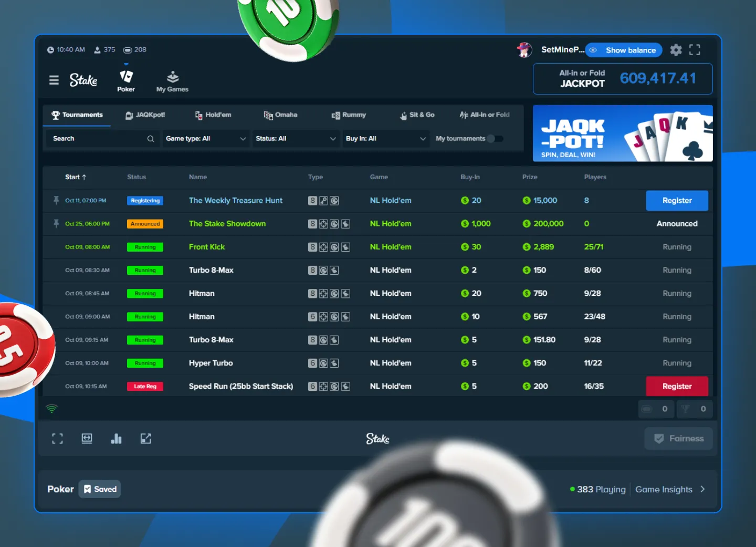
Task: Sort by Start column arrow
Action: [x=84, y=177]
